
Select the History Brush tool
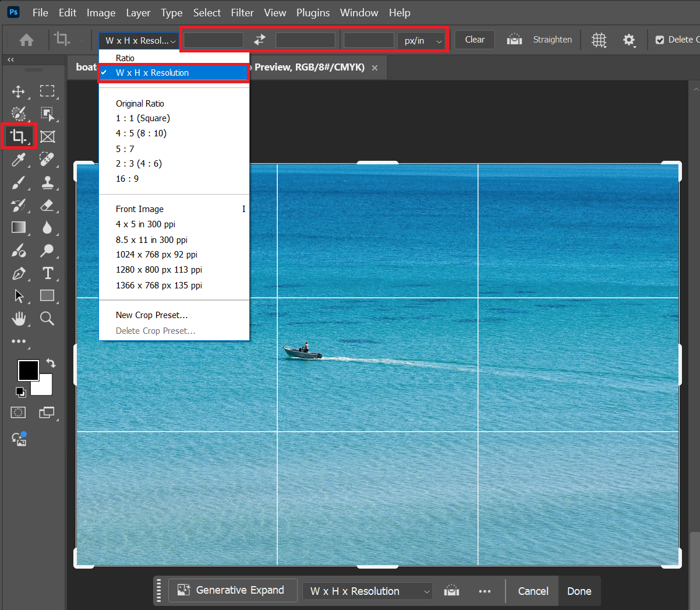[18, 205]
